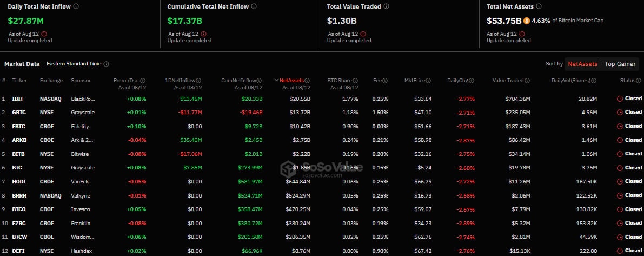Click Fidelity sponsor cell
Image resolution: width=644 pixels, height=256 pixels.
pos(79,127)
